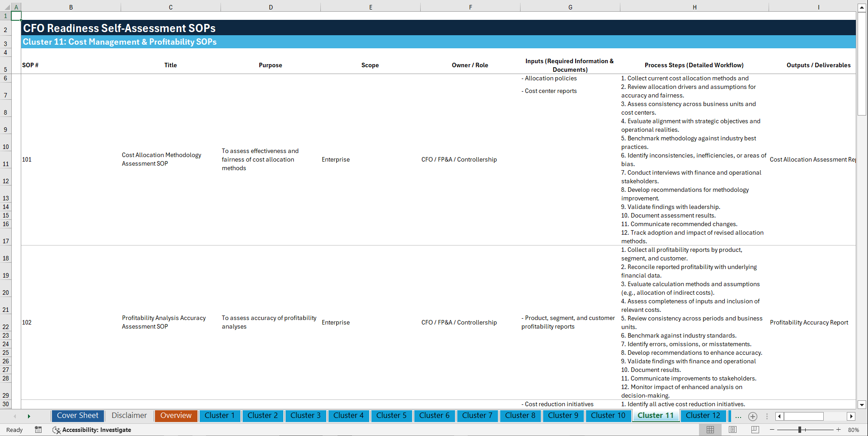Zoom in using the plus icon
The image size is (868, 436).
[x=839, y=430]
